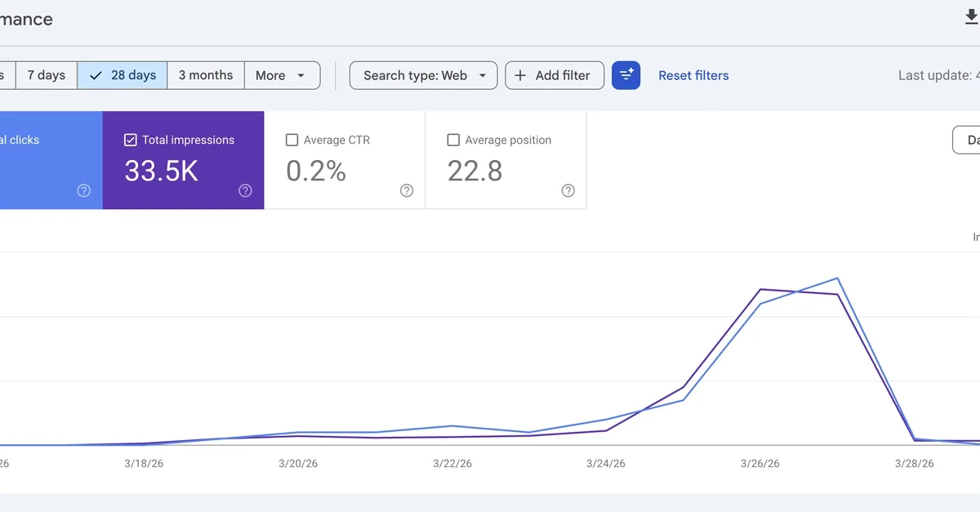Image resolution: width=980 pixels, height=512 pixels.
Task: Click the download export icon
Action: point(971,18)
